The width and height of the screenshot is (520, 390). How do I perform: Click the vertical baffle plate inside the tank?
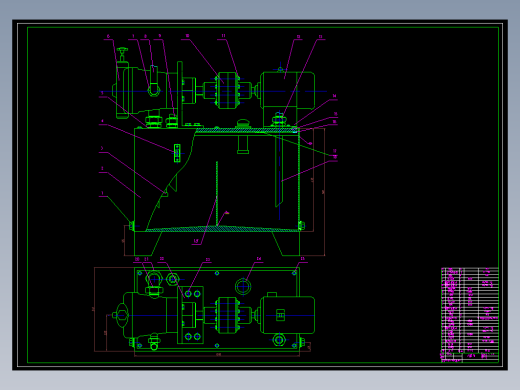(217, 194)
